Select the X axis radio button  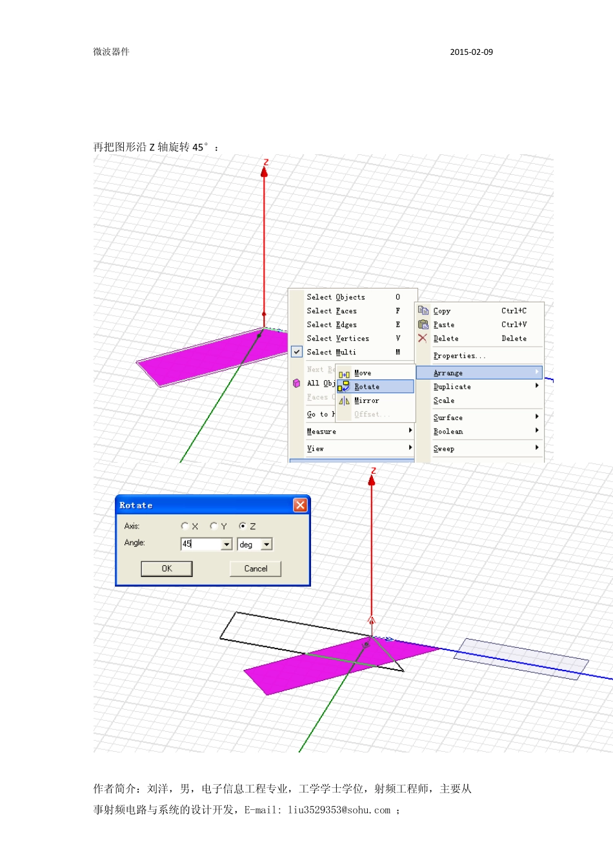tap(185, 526)
